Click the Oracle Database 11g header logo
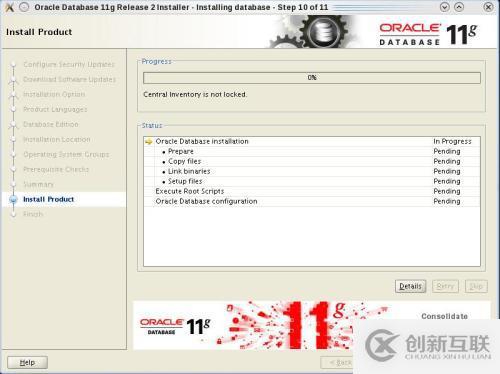500x374 pixels. [x=428, y=34]
